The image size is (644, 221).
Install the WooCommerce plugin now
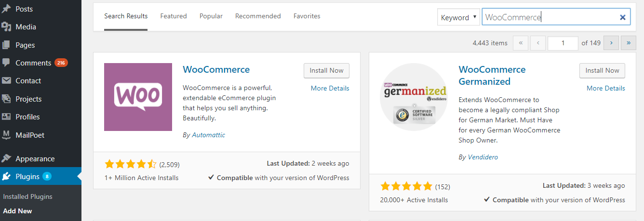coord(326,70)
